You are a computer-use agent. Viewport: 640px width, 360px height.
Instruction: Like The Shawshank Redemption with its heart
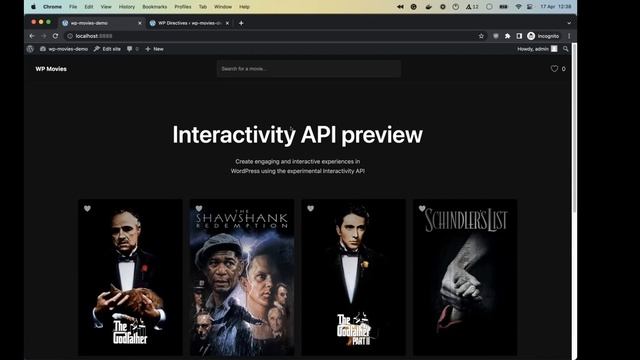tap(199, 209)
